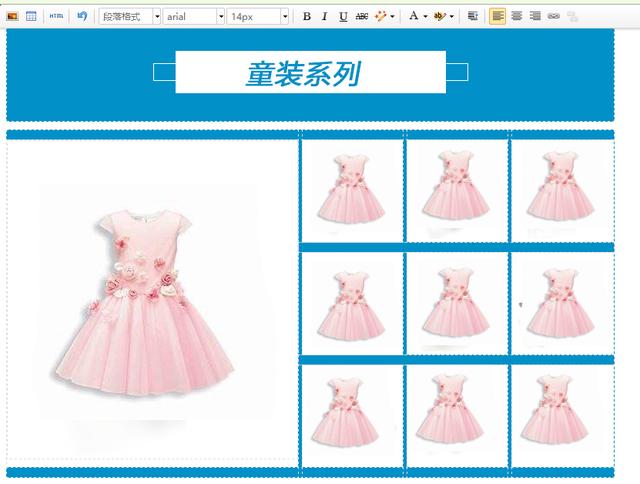
Task: Click the text wrap layout icon
Action: coord(473,16)
